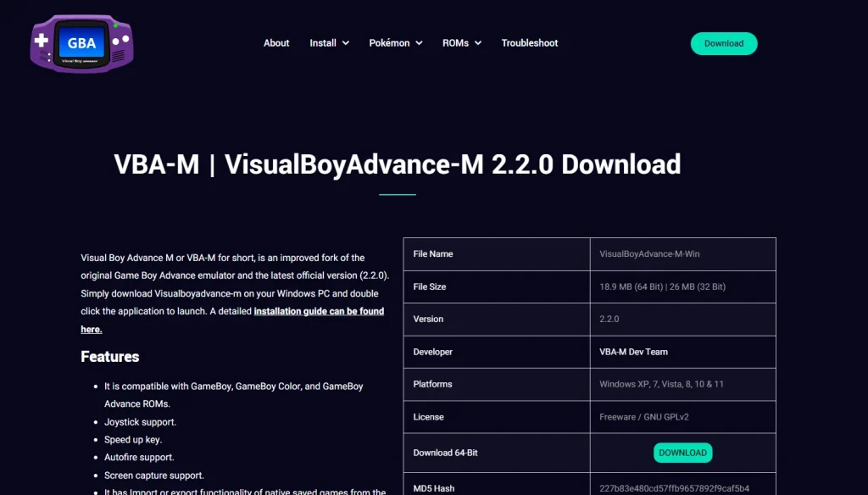Click the teal DOWNLOAD button for 64-Bit
The width and height of the screenshot is (868, 495).
tap(682, 453)
